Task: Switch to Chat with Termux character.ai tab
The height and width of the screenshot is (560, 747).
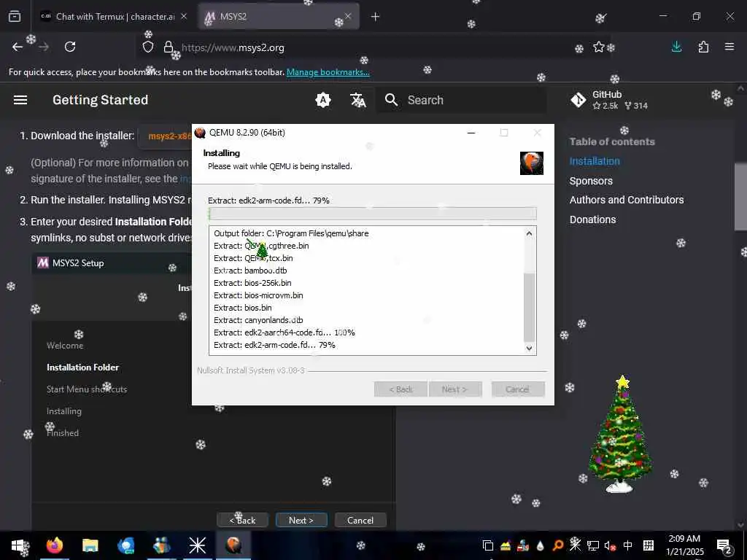Action: 115,17
